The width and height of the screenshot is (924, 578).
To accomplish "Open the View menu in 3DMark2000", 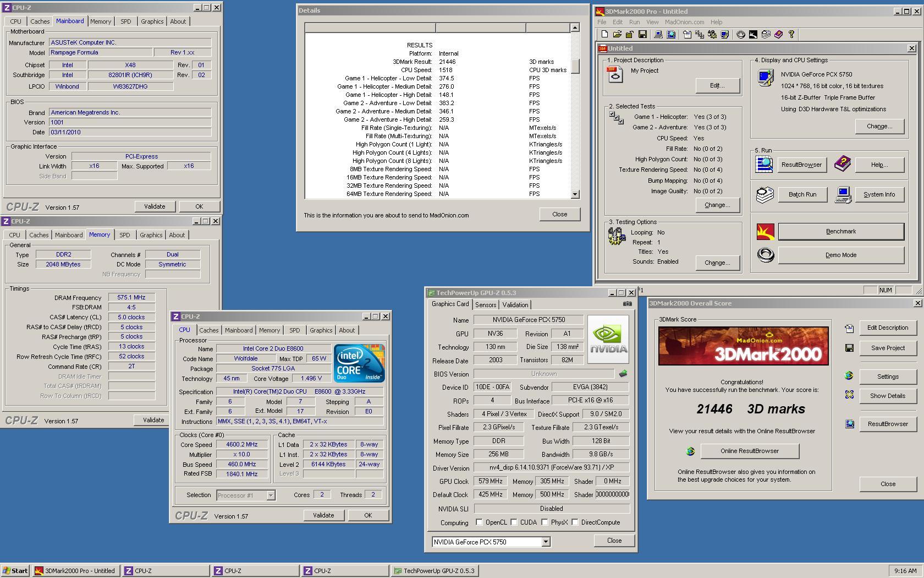I will (x=652, y=22).
